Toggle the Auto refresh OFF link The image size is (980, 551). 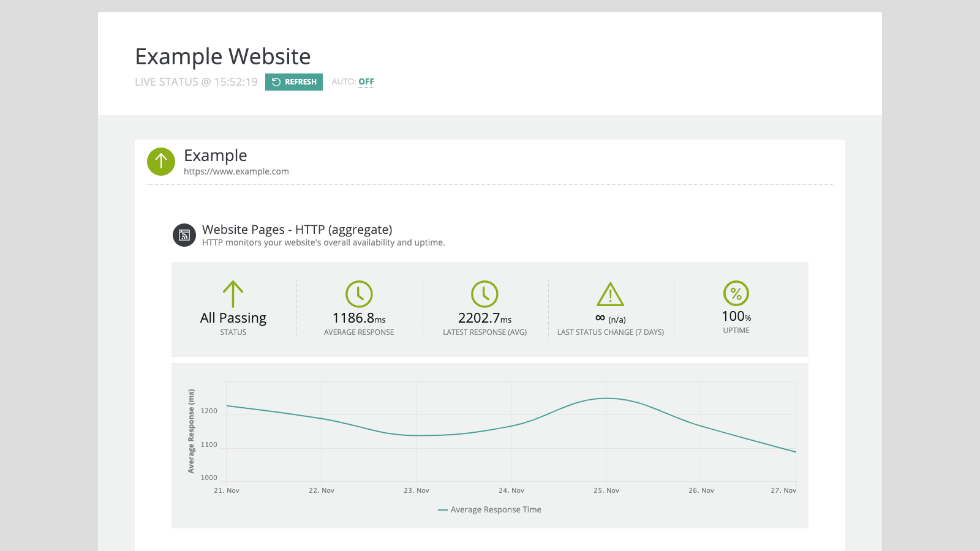click(366, 81)
